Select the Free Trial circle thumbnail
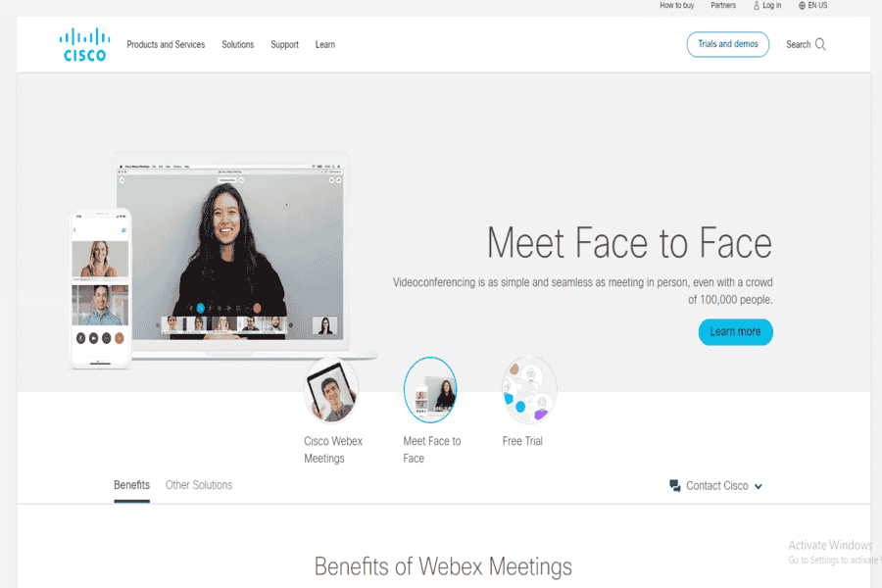The image size is (882, 588). [x=529, y=390]
